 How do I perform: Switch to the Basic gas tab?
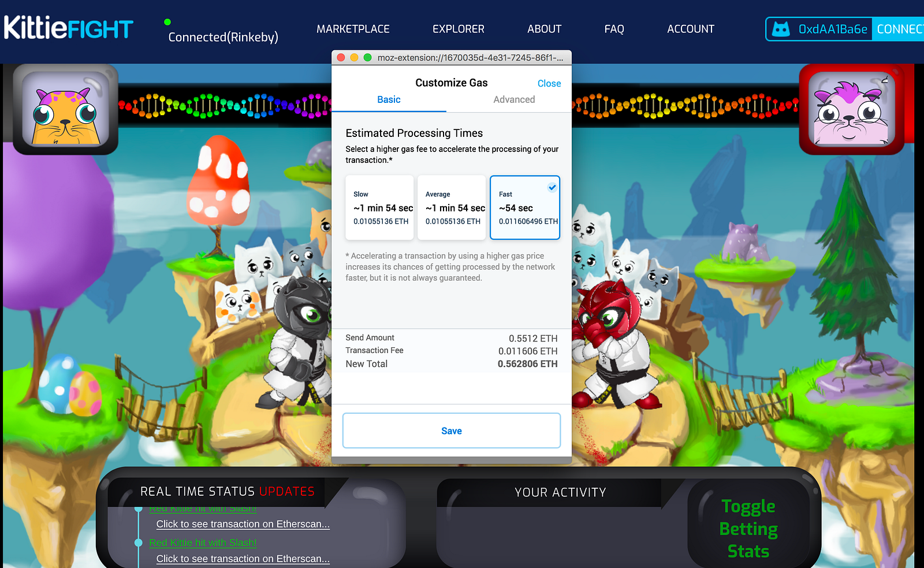[x=389, y=99]
